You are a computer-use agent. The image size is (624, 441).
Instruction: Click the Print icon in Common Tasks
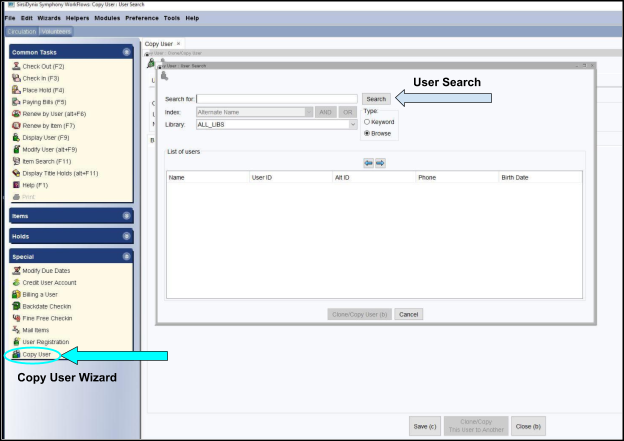point(16,197)
